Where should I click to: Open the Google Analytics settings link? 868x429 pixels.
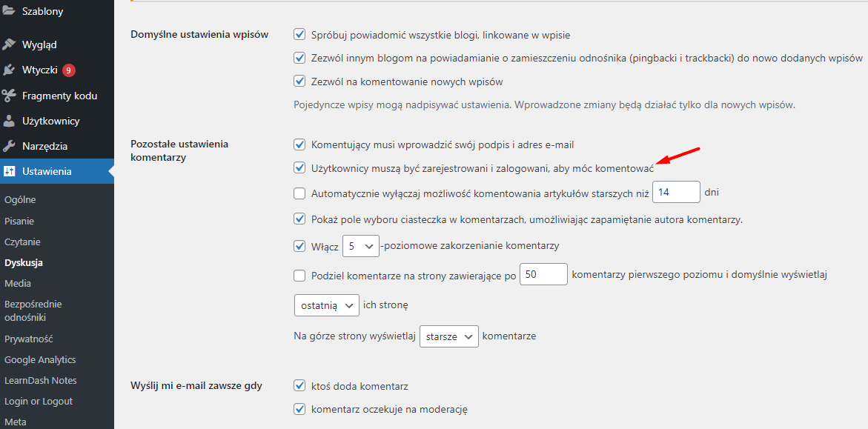[40, 360]
